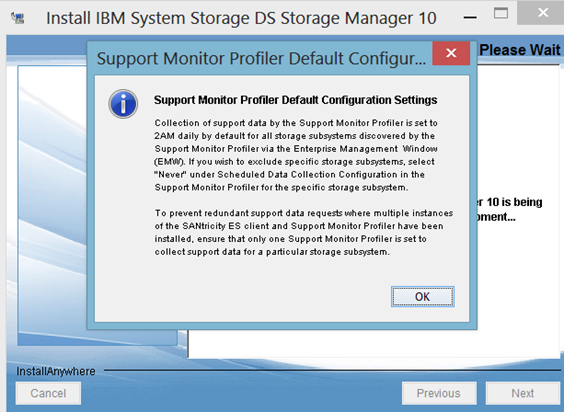Click the paragraph starting "To prevent redundant"
The width and height of the screenshot is (564, 412).
[304, 232]
